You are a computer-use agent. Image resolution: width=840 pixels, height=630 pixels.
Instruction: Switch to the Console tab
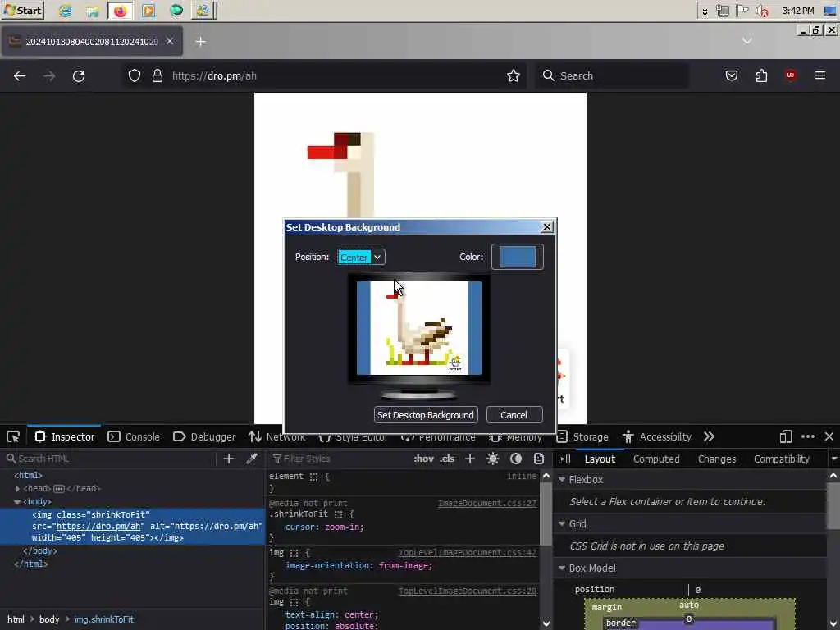click(x=134, y=436)
